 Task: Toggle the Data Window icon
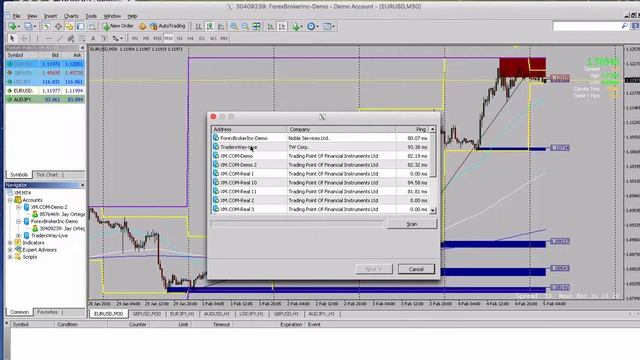[x=58, y=26]
